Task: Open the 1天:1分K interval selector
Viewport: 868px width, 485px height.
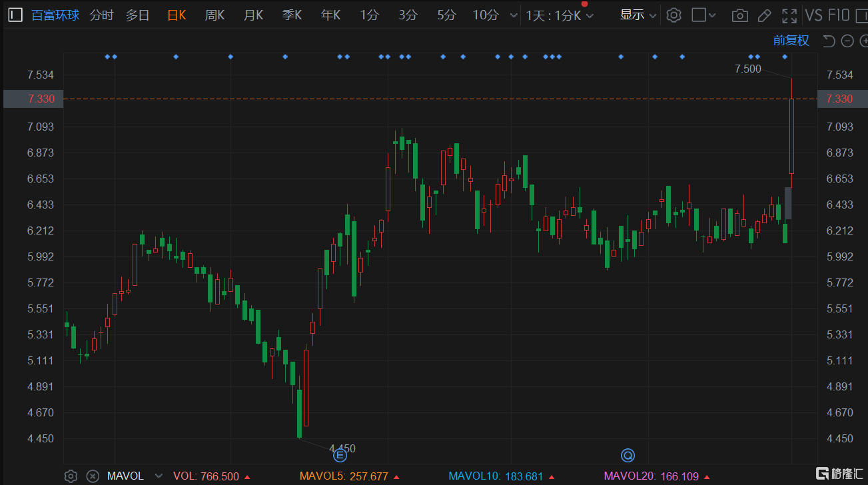Action: [x=559, y=15]
